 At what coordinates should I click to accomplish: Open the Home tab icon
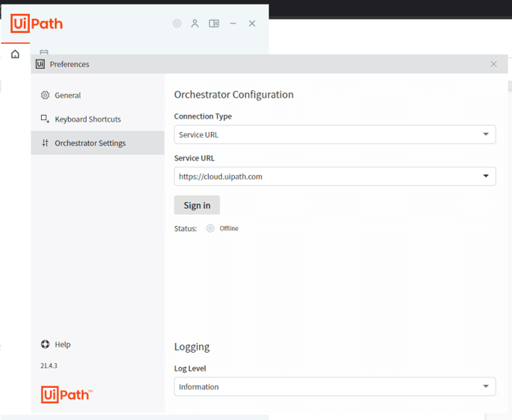[x=15, y=54]
